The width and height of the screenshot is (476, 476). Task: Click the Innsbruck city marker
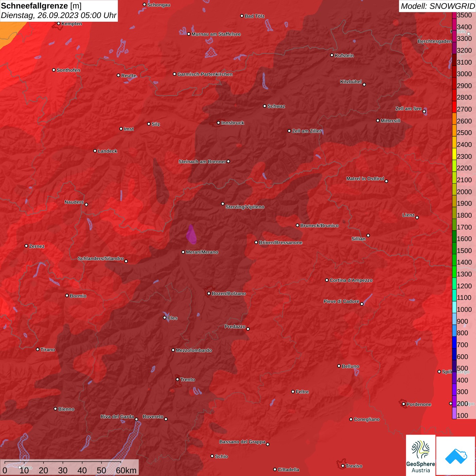(219, 123)
